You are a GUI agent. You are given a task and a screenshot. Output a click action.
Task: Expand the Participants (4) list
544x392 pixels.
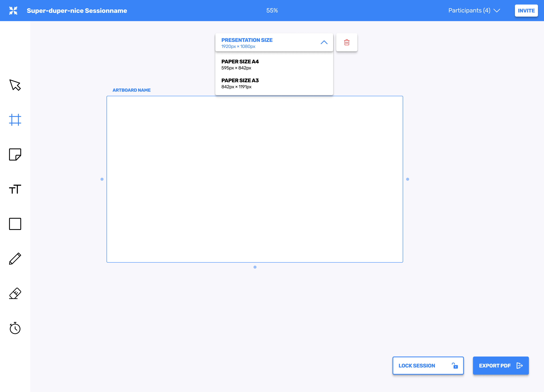tap(474, 11)
